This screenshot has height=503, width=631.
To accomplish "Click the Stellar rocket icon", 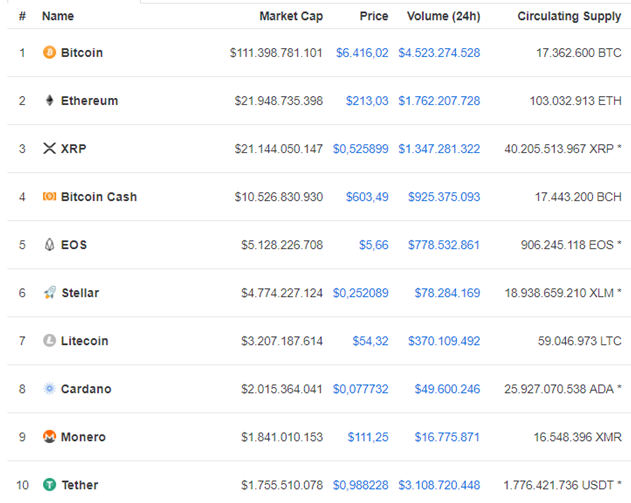I will coord(49,292).
